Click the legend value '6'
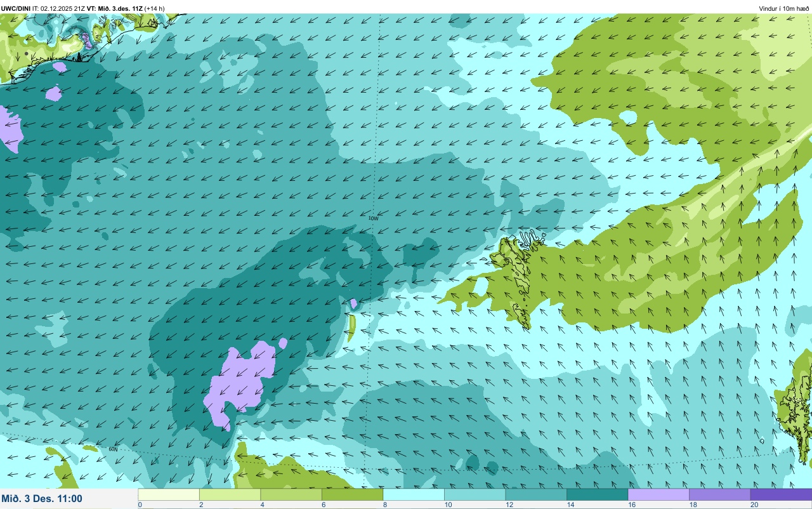This screenshot has height=509, width=812. 323,505
